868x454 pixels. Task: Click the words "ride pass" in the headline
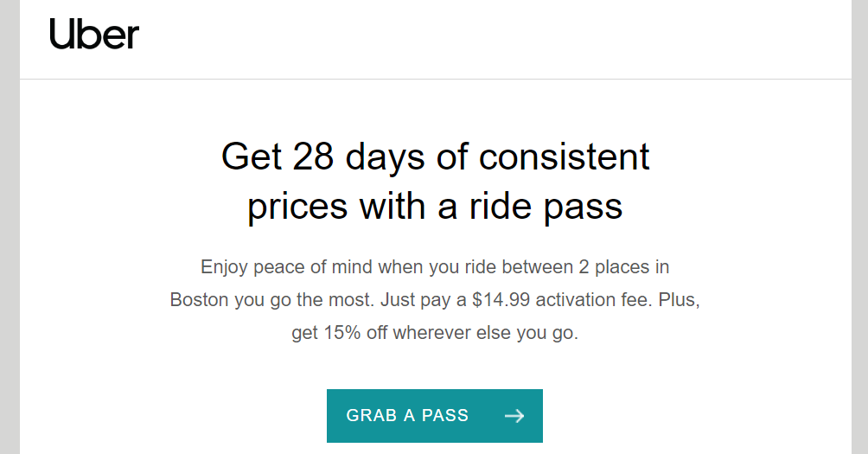(564, 207)
